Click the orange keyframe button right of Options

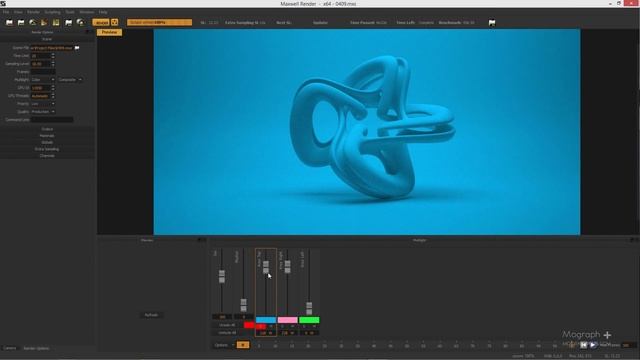[x=243, y=345]
